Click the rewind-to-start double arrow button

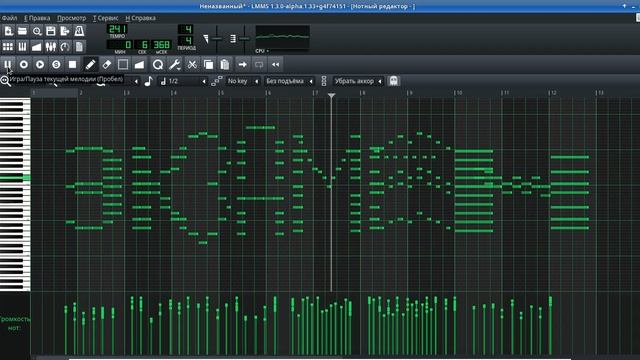tap(276, 64)
